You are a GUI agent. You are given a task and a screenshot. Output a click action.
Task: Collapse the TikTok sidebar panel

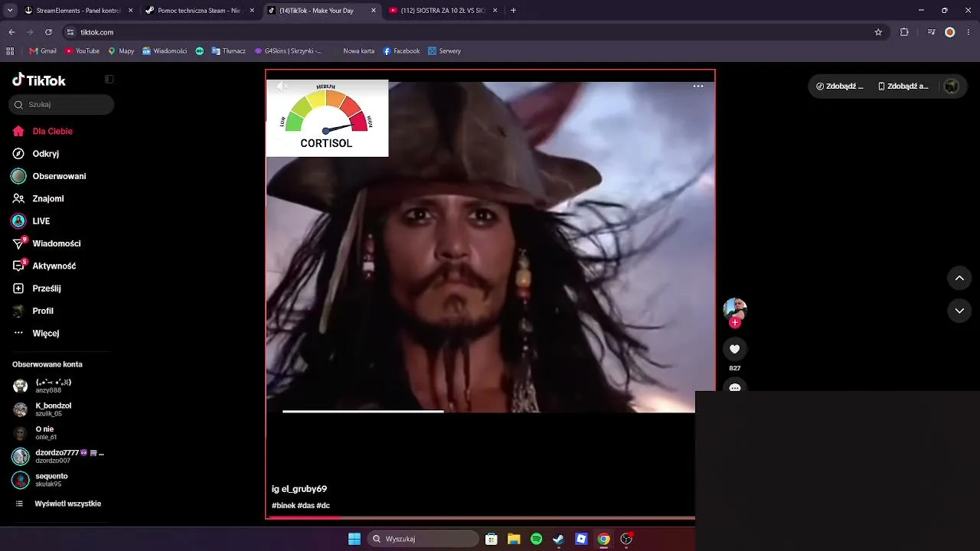(109, 80)
